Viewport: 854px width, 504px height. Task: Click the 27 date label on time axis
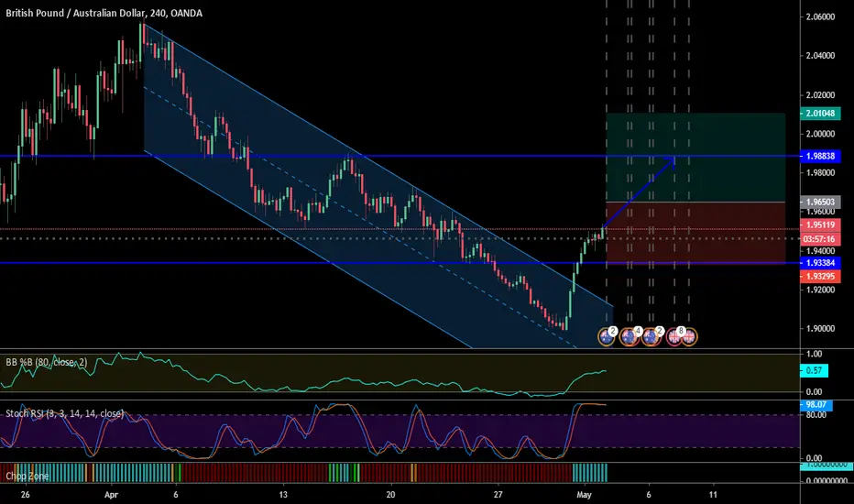(x=498, y=495)
